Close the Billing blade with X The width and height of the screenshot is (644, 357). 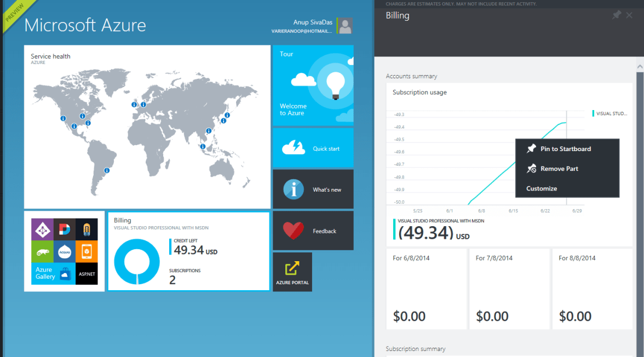(x=629, y=15)
